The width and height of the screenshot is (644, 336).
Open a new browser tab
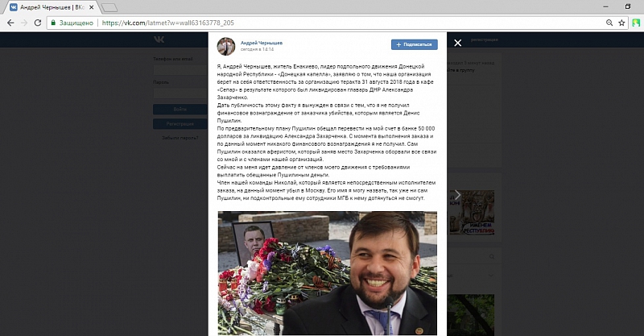point(109,7)
